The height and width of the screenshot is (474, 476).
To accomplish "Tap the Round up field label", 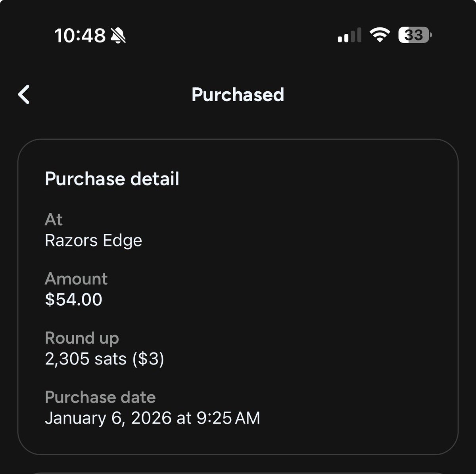I will click(x=82, y=338).
